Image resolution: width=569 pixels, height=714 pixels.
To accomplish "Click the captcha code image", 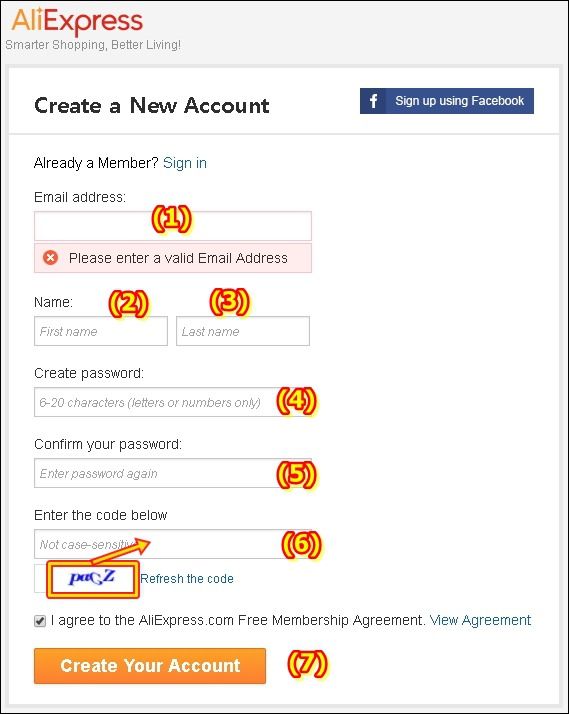I will 92,578.
